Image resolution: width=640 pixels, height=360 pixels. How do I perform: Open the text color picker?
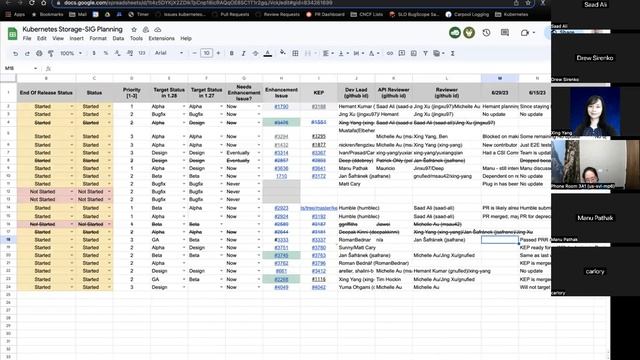tap(268, 53)
